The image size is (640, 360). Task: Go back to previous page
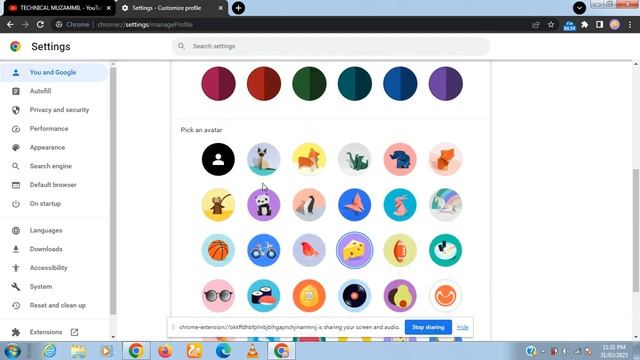(x=10, y=24)
